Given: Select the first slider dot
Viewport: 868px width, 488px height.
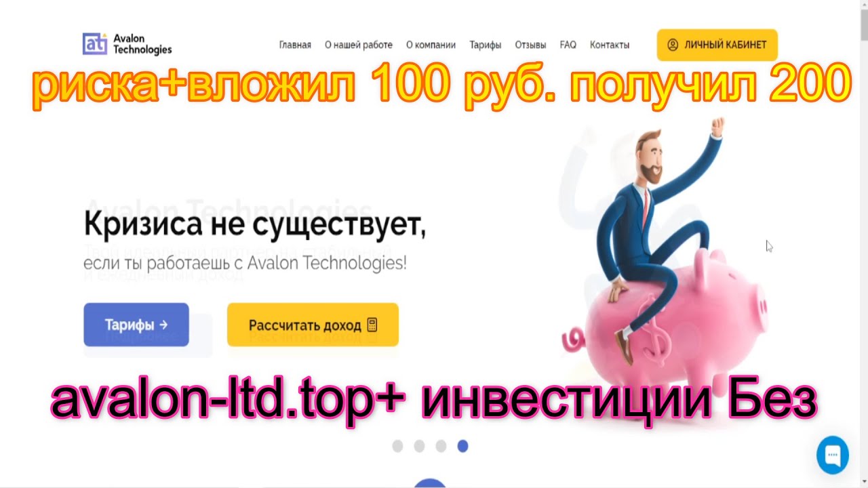Looking at the screenshot, I should (397, 446).
